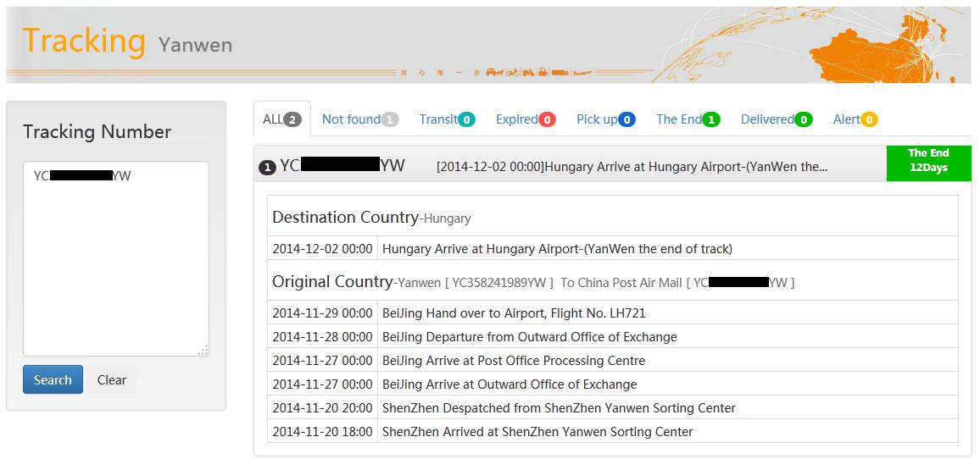Viewport: 980px width, 459px height.
Task: Show The End tab results
Action: 688,119
